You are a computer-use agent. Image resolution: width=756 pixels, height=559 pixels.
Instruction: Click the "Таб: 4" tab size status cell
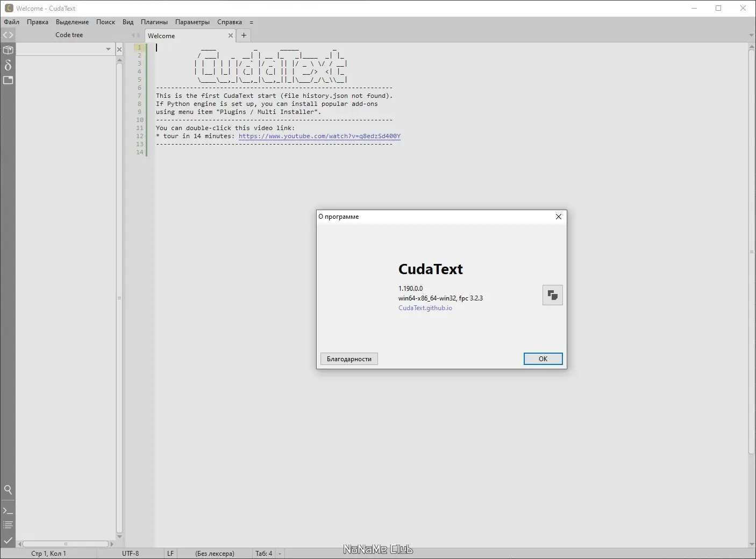[x=264, y=553]
